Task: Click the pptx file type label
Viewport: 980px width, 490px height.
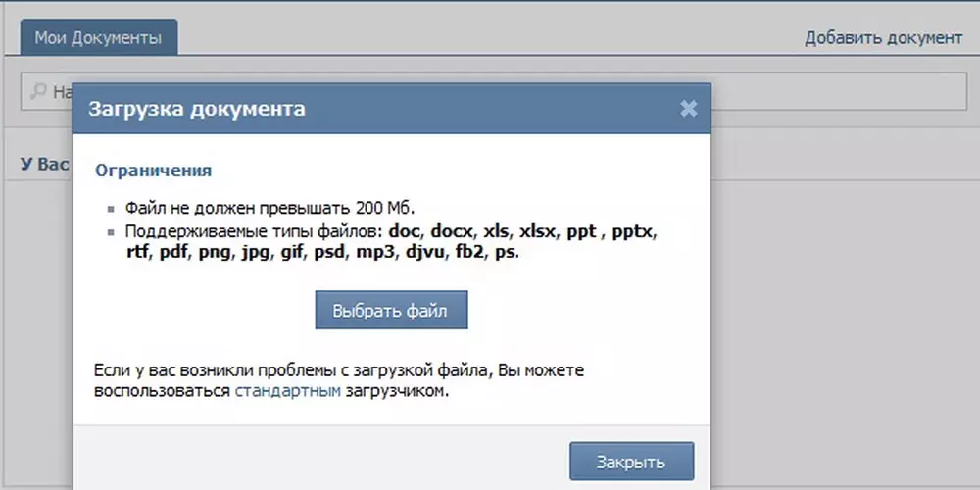Action: point(636,232)
